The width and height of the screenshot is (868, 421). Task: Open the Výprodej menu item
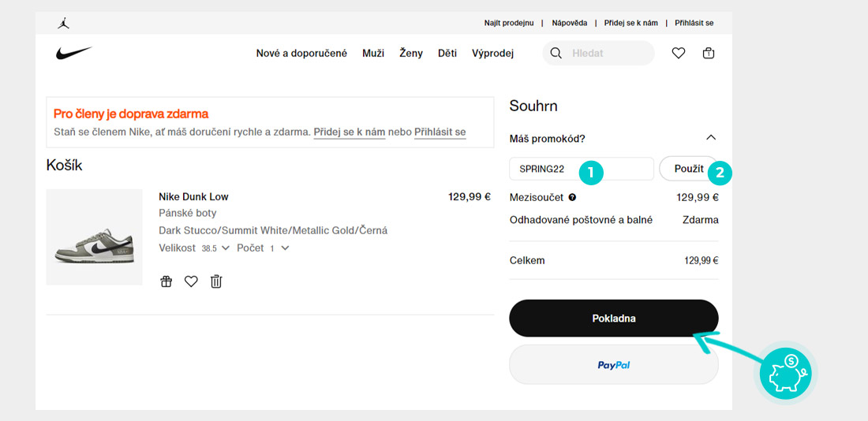(x=492, y=54)
